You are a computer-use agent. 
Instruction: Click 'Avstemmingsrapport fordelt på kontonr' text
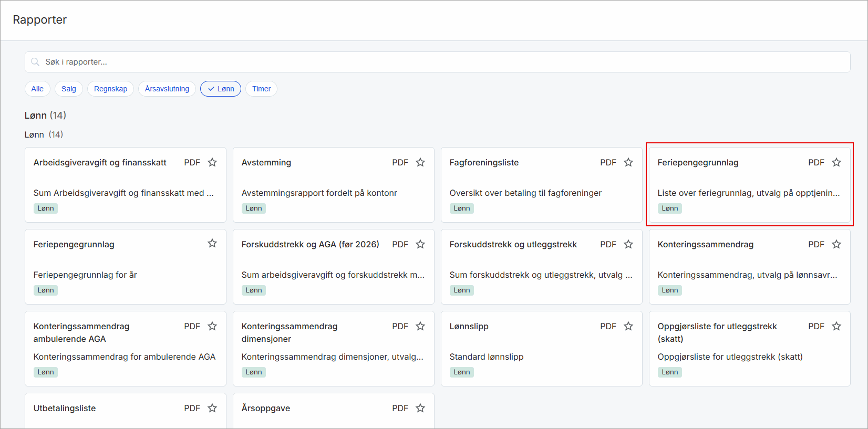click(x=319, y=193)
